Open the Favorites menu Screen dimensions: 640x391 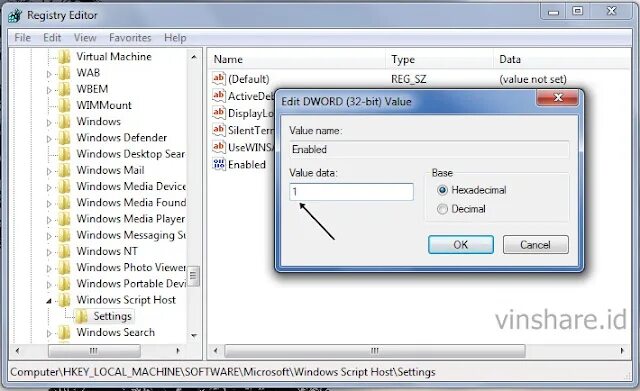pyautogui.click(x=130, y=38)
